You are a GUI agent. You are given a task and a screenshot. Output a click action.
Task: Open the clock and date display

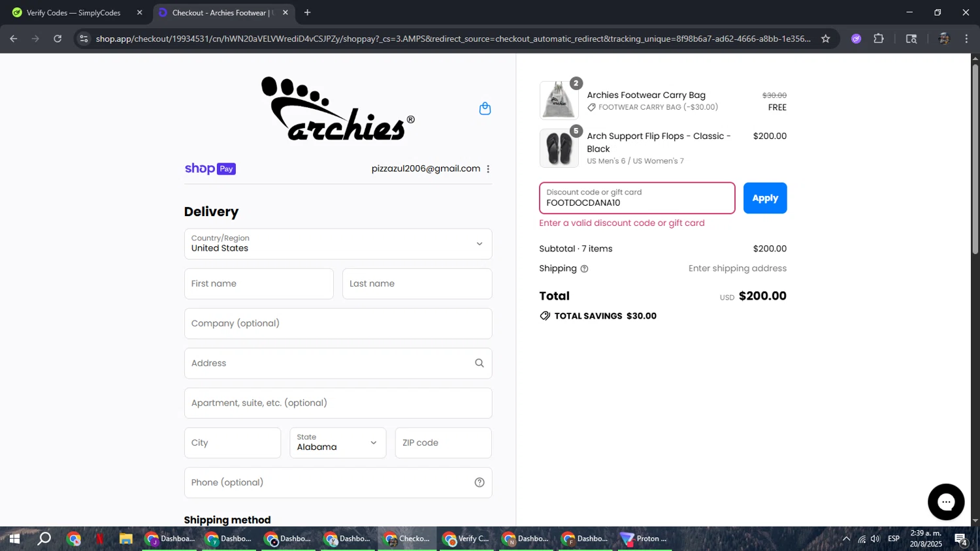926,539
